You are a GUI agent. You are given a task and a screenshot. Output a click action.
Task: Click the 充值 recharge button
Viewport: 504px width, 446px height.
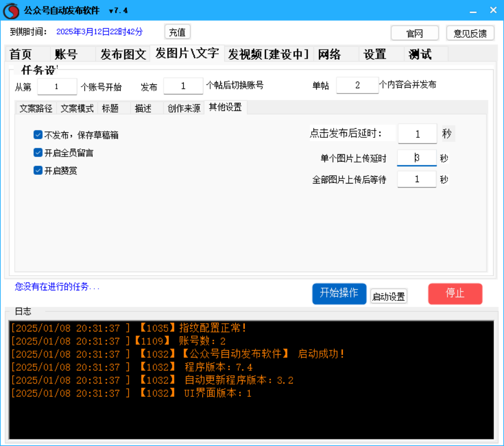tap(177, 32)
